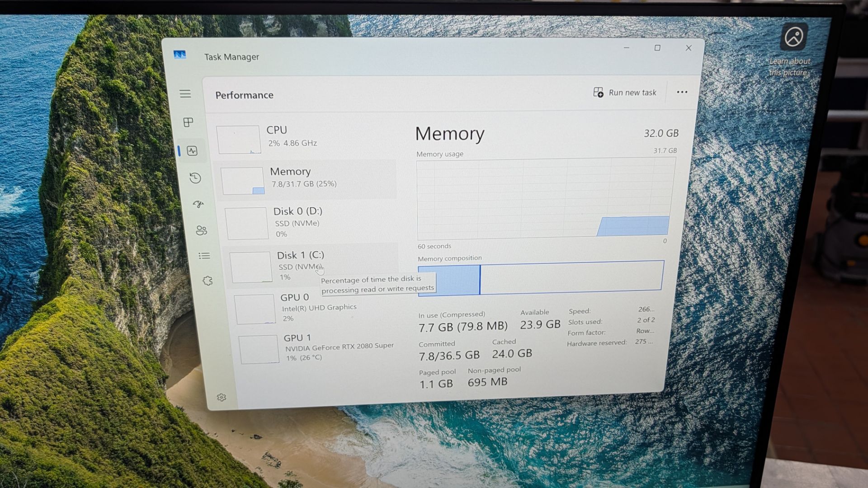Image resolution: width=868 pixels, height=488 pixels.
Task: Click Run new task button
Action: [x=625, y=93]
